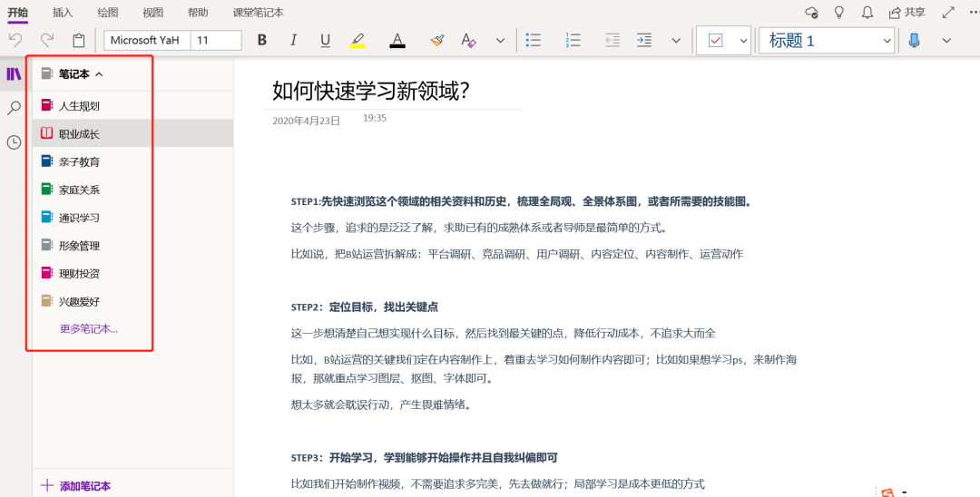The image size is (980, 497).
Task: Open the 兴趣爱好 notebook
Action: (x=132, y=302)
